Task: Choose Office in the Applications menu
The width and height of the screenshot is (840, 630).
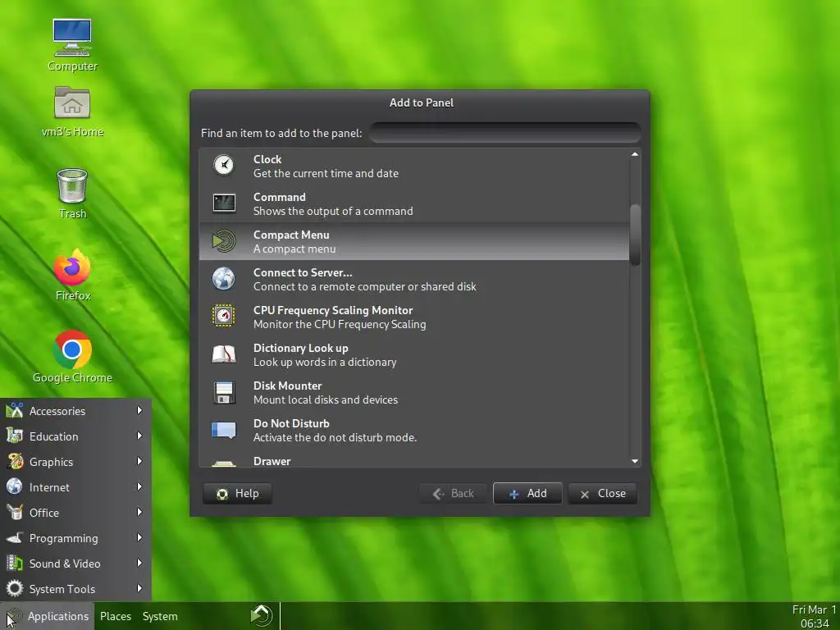Action: pyautogui.click(x=75, y=513)
